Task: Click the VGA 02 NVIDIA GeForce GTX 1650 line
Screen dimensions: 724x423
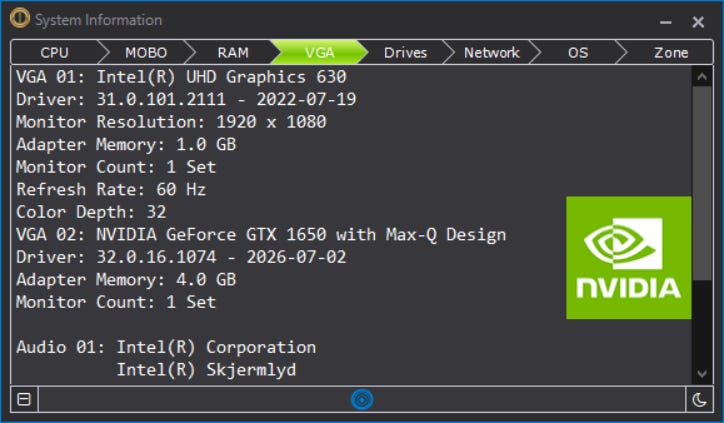Action: click(261, 235)
